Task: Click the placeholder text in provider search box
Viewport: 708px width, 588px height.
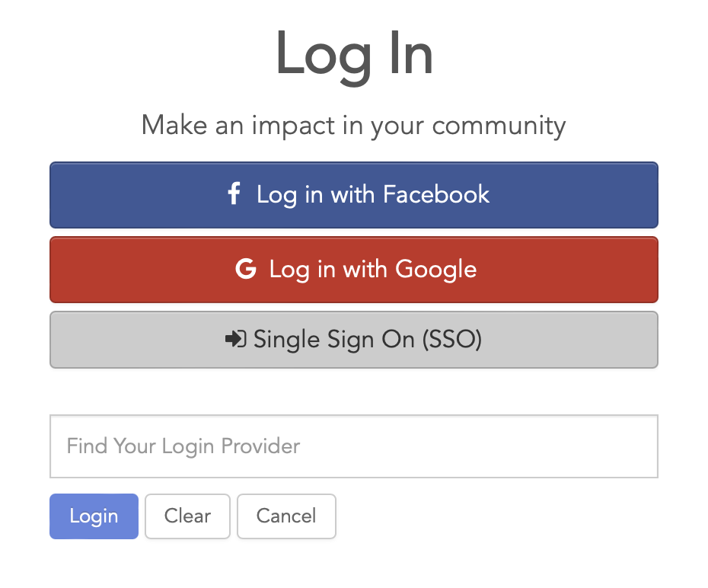Action: (183, 446)
